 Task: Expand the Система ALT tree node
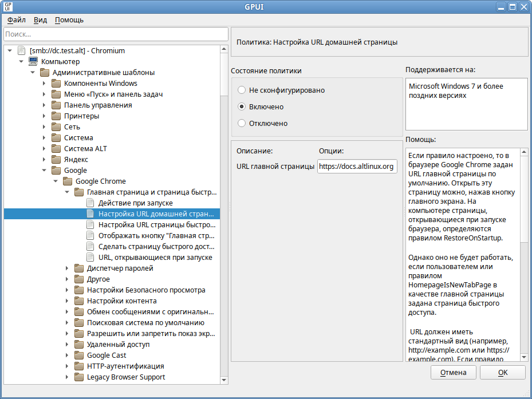pyautogui.click(x=44, y=148)
